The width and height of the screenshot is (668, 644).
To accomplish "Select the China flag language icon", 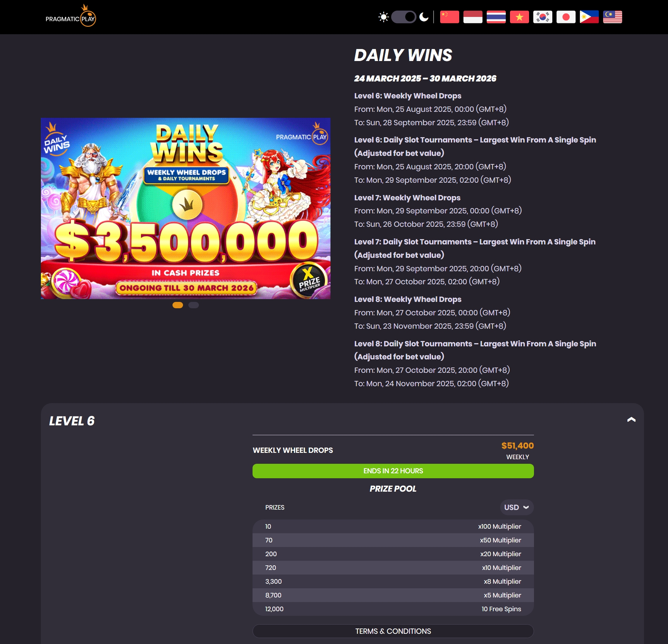I will (449, 17).
